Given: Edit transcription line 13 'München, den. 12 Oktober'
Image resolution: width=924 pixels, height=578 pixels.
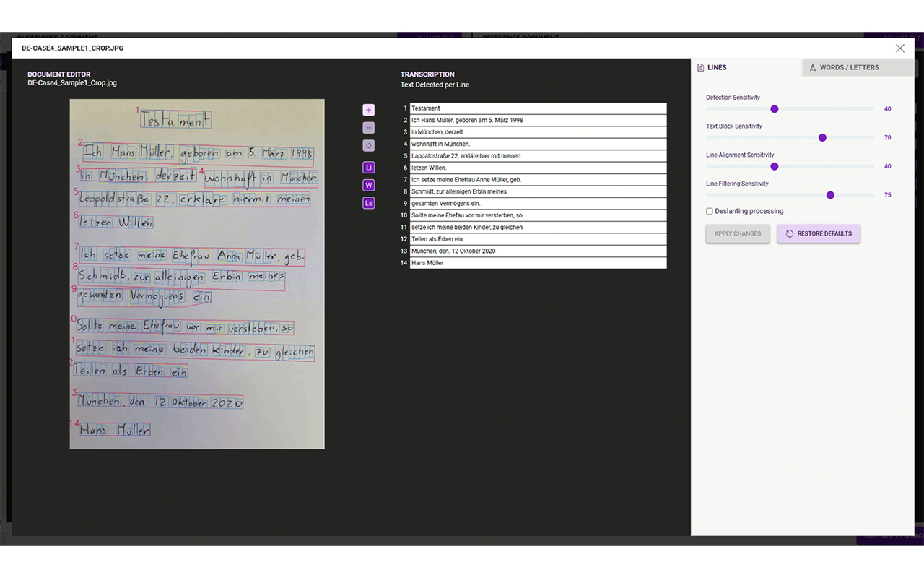Looking at the screenshot, I should pos(538,251).
